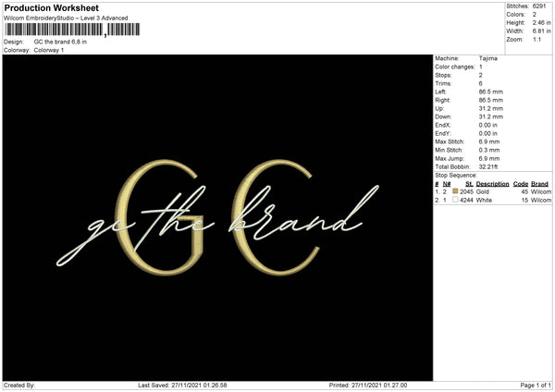The width and height of the screenshot is (555, 392).
Task: Click the 'Max Stitch:' label
Action: pyautogui.click(x=450, y=141)
